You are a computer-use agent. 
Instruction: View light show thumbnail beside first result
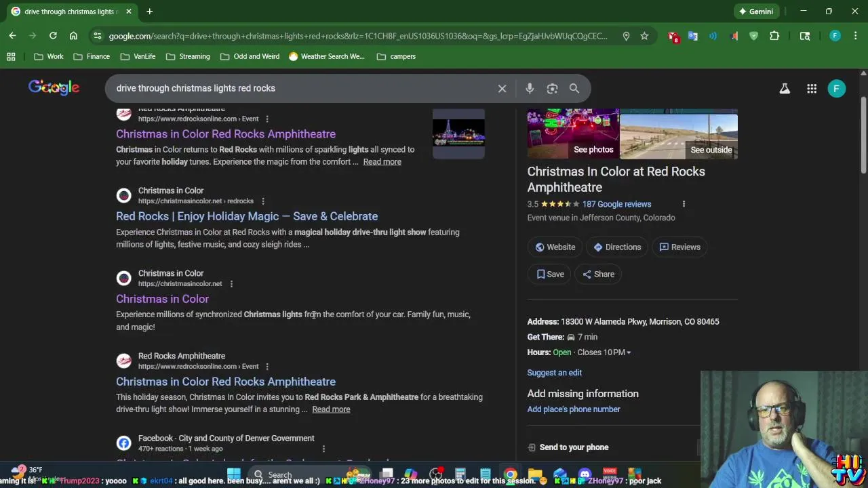click(458, 134)
